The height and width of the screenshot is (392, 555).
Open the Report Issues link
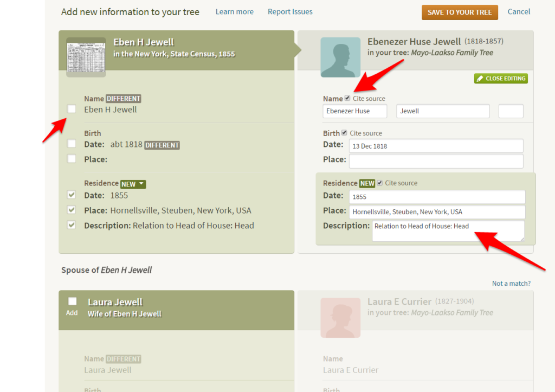[290, 12]
